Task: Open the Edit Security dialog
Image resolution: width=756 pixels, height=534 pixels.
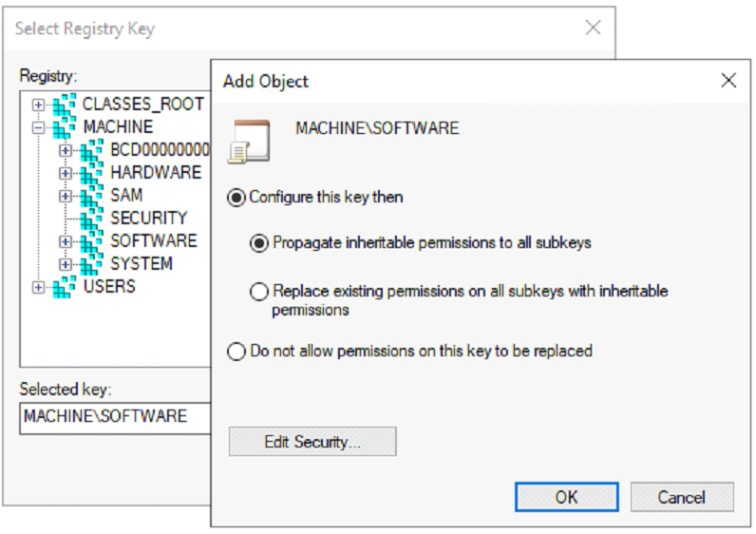Action: pyautogui.click(x=312, y=442)
